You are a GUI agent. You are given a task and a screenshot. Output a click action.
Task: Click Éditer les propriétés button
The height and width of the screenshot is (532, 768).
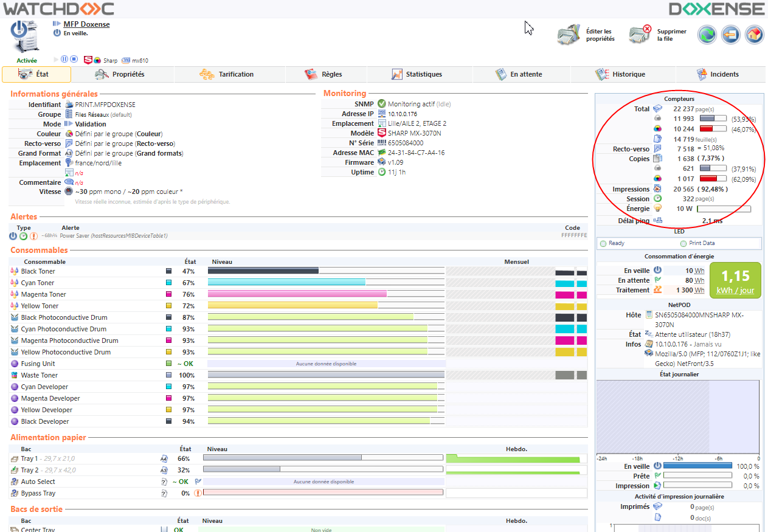tap(587, 35)
